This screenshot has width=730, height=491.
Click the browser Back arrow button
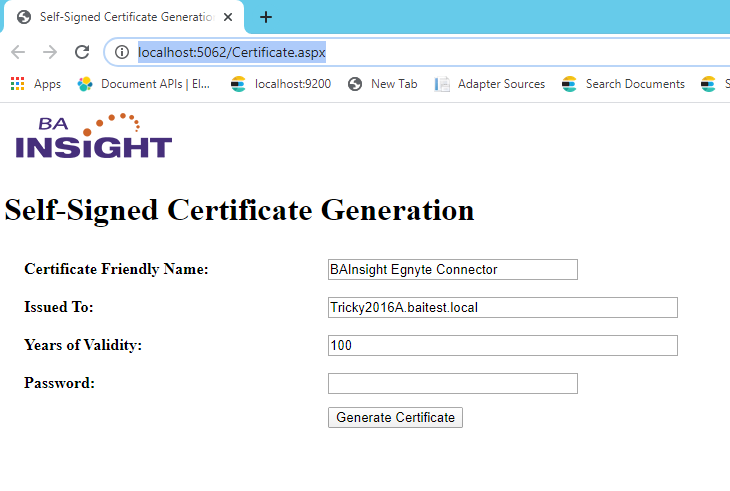point(18,52)
